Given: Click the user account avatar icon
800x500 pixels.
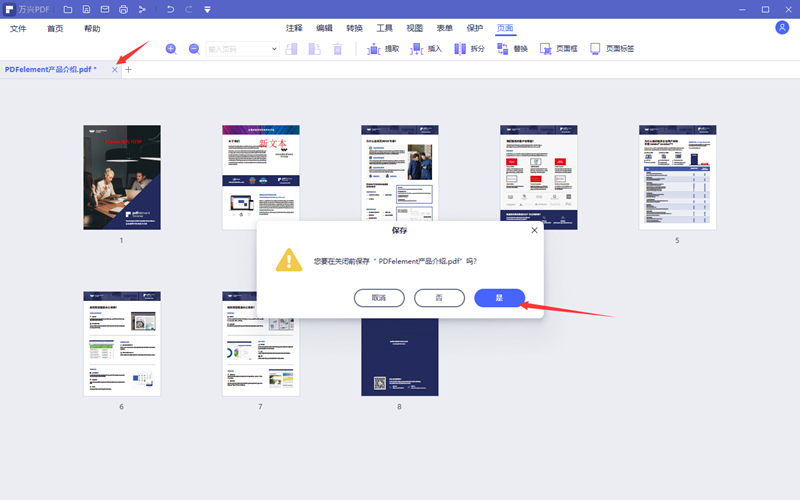Looking at the screenshot, I should (x=782, y=28).
